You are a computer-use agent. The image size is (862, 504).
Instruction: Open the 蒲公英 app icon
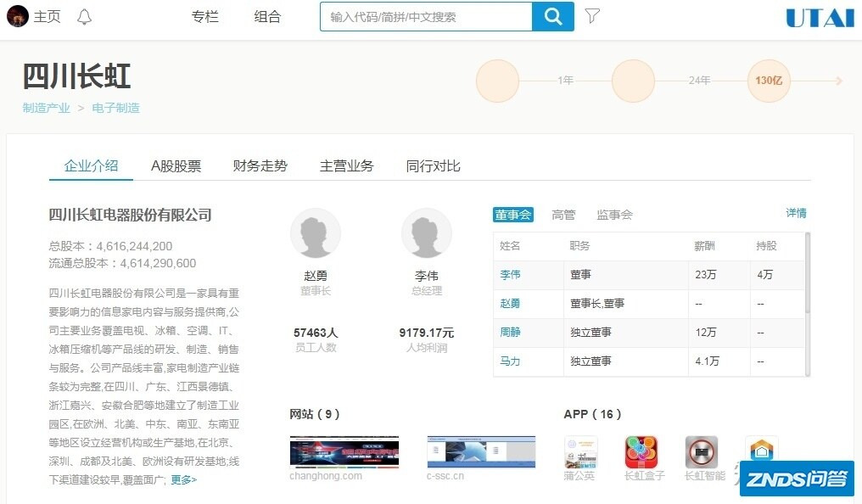click(x=580, y=451)
